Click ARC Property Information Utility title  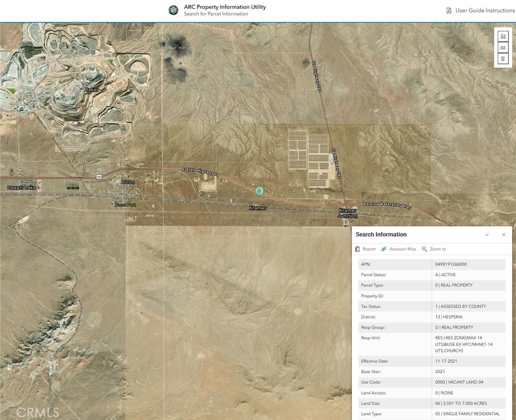[x=224, y=7]
